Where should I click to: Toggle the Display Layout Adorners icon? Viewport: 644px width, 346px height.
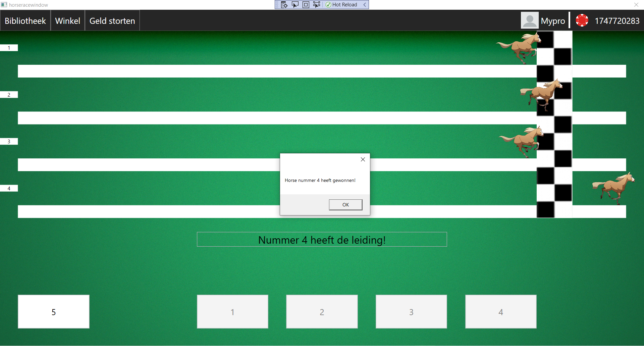(306, 5)
